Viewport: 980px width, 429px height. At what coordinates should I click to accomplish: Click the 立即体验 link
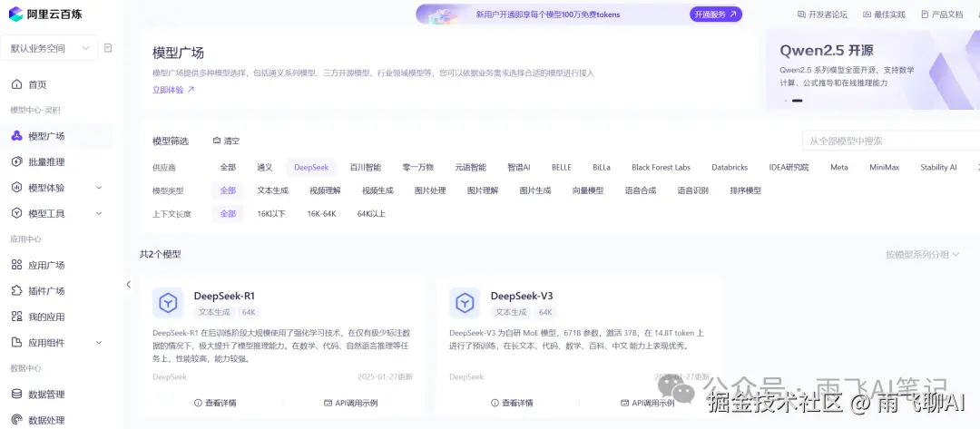[x=173, y=89]
